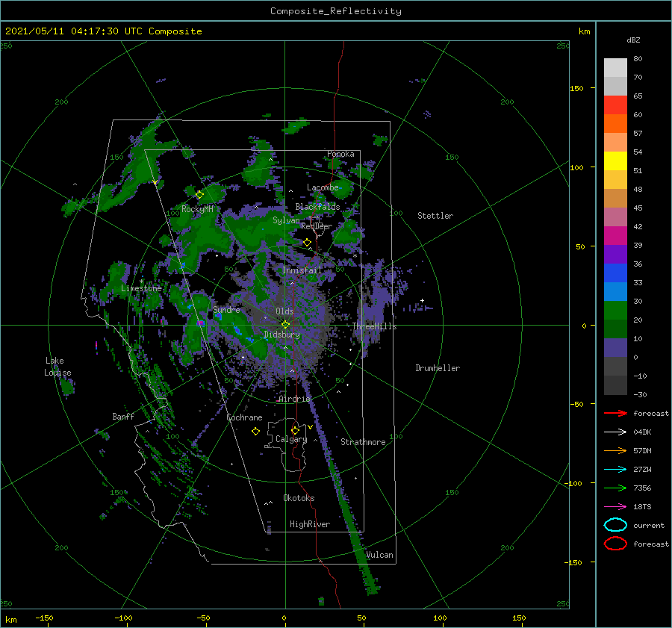Click the -30 value at scale bottom
Screen dimensions: 672x628
pyautogui.click(x=640, y=394)
